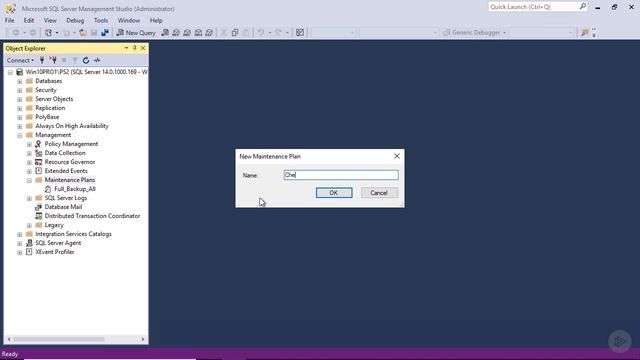Image resolution: width=640 pixels, height=360 pixels.
Task: Click the Copy toolbar icon
Action: click(235, 33)
